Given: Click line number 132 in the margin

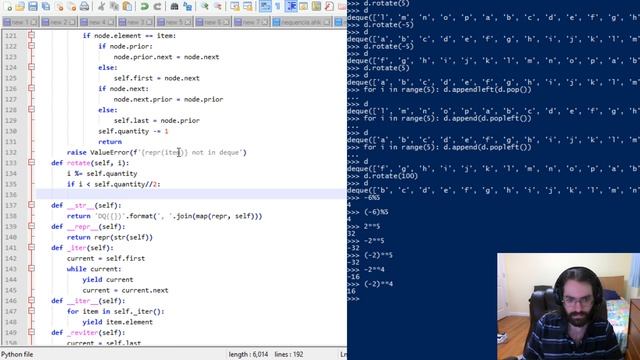Looking at the screenshot, I should coord(11,152).
